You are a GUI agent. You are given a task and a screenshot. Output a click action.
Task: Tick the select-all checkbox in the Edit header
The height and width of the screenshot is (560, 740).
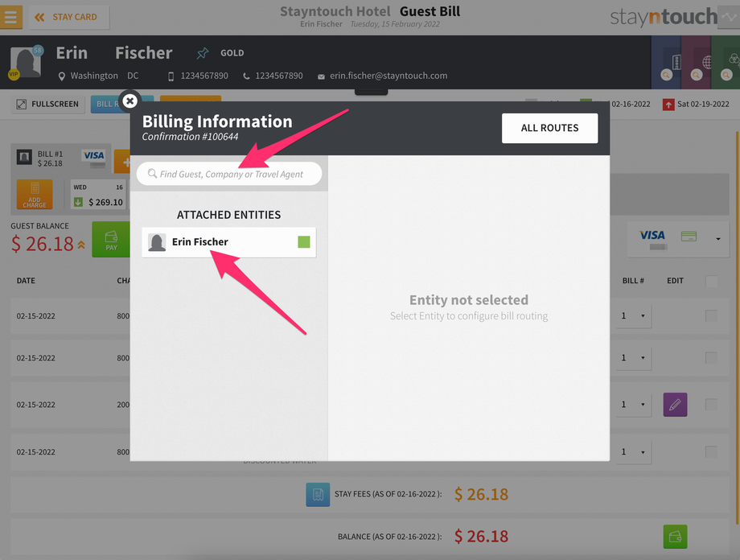pos(711,282)
